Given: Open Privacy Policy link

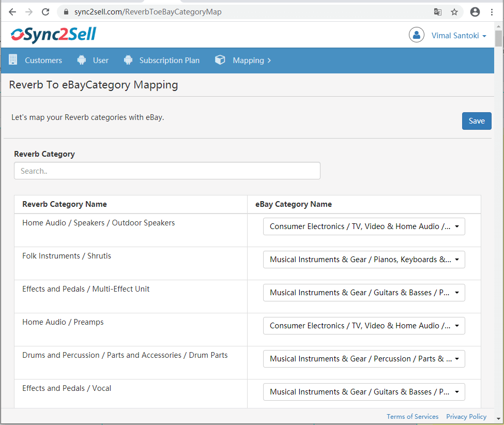Looking at the screenshot, I should (466, 416).
